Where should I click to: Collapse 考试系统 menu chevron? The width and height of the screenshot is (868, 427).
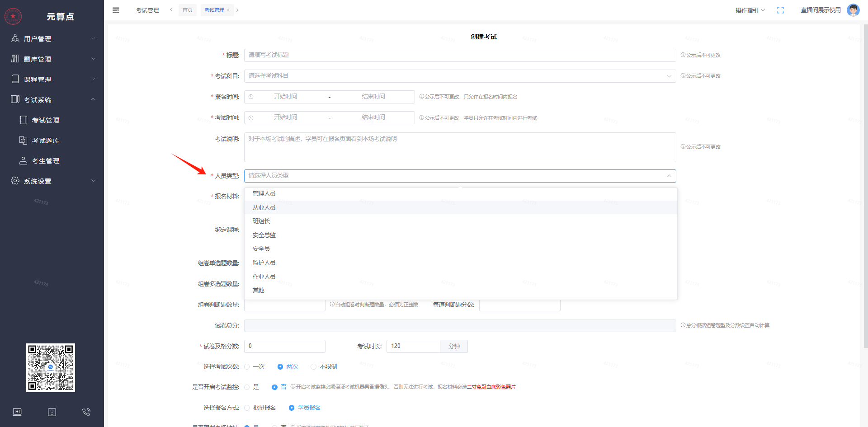coord(94,99)
